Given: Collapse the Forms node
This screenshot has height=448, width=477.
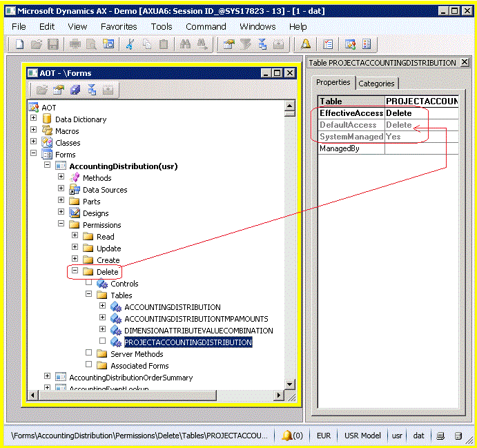Looking at the screenshot, I should [33, 153].
